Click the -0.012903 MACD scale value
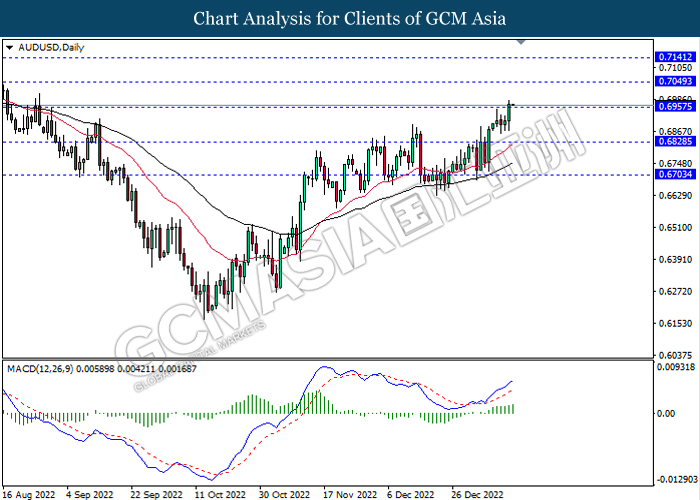Screen dimensions: 700x500 (x=675, y=480)
